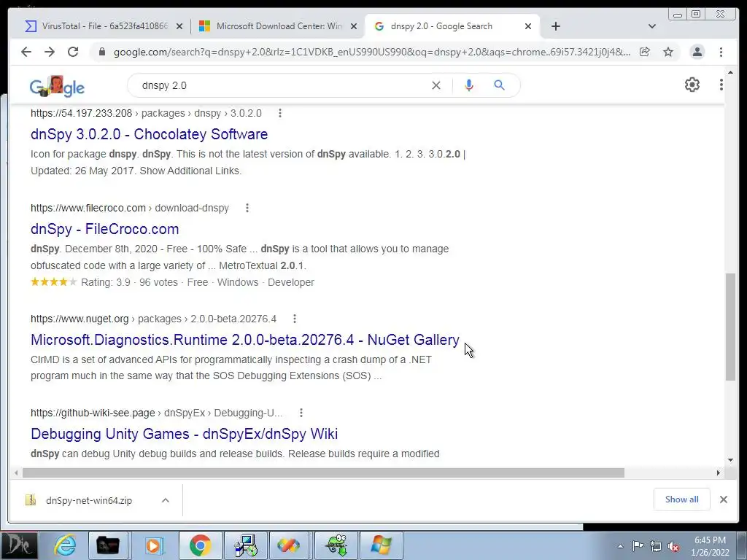747x560 pixels.
Task: Click the filecroco.com breadcrumb URL text
Action: (130, 208)
